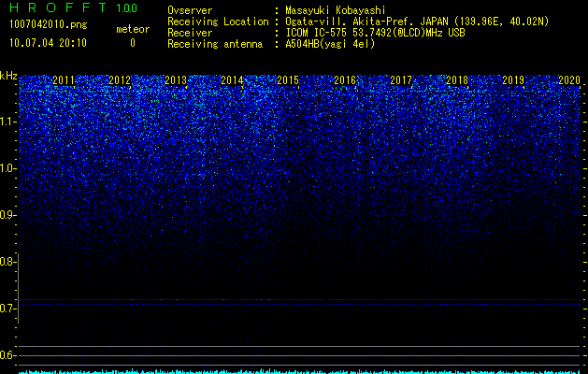Image resolution: width=588 pixels, height=374 pixels.
Task: Select the filename 1007042010.png
Action: coord(48,24)
